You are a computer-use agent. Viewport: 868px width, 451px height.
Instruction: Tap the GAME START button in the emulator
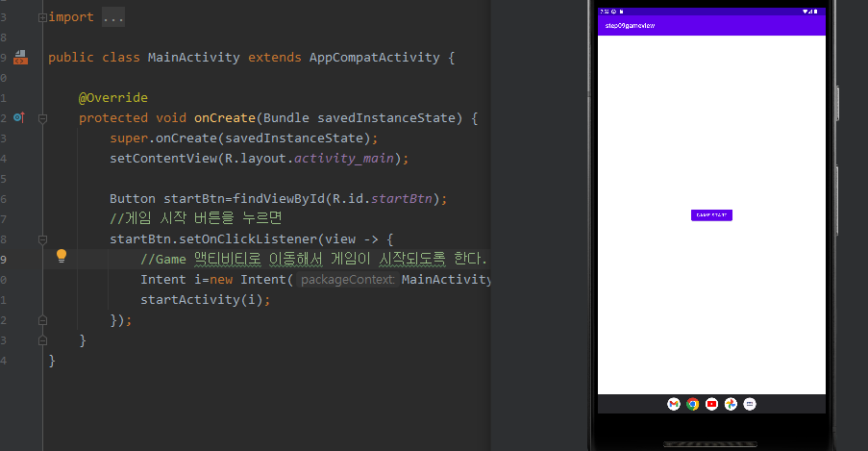click(711, 215)
